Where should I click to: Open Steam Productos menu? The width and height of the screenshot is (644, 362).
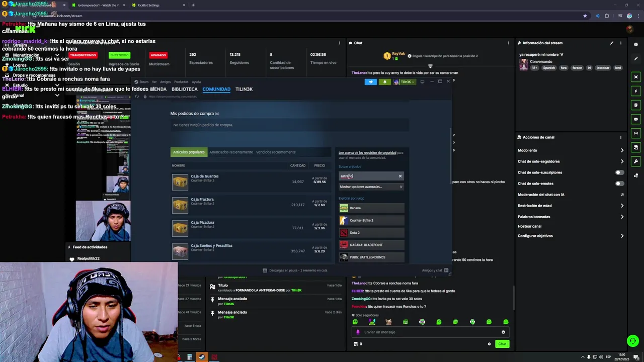[x=181, y=82]
